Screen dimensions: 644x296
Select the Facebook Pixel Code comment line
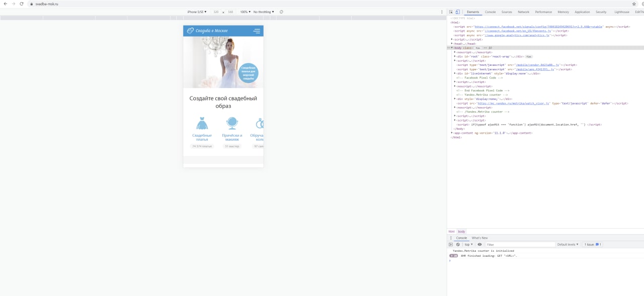click(x=479, y=78)
